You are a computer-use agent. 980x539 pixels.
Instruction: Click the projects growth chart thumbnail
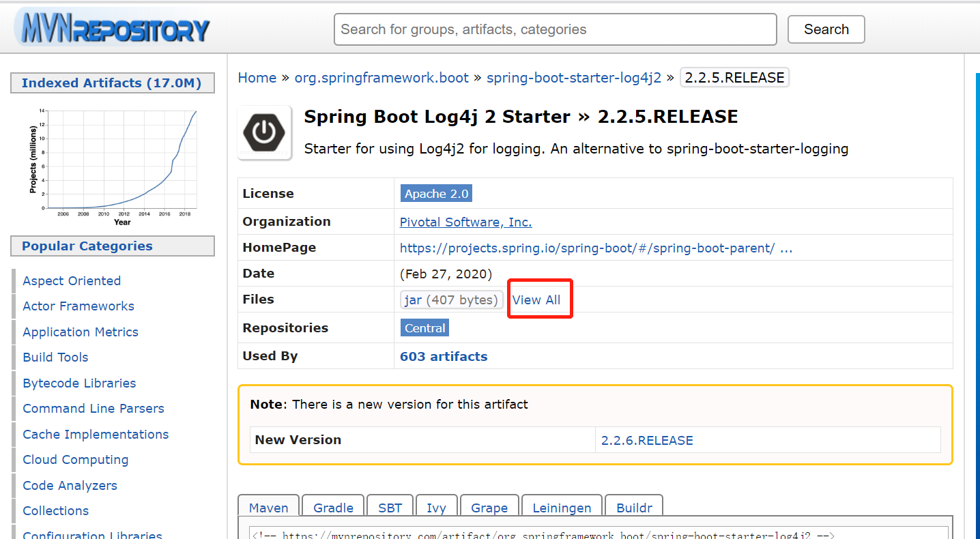(x=113, y=166)
